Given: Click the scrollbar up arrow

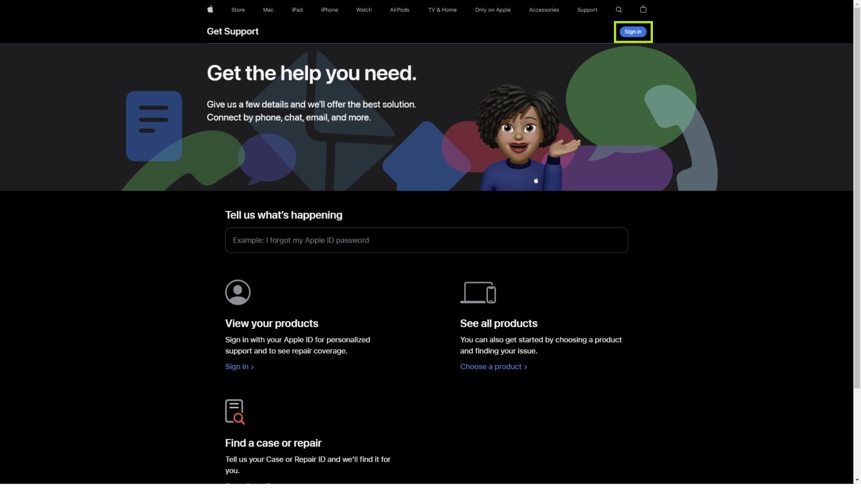Looking at the screenshot, I should (857, 4).
